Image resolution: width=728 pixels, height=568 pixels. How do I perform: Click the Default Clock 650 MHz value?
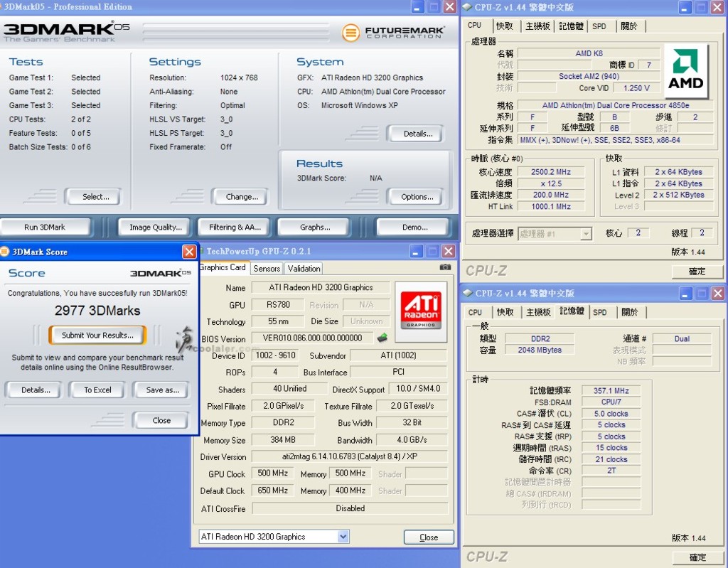coord(272,490)
